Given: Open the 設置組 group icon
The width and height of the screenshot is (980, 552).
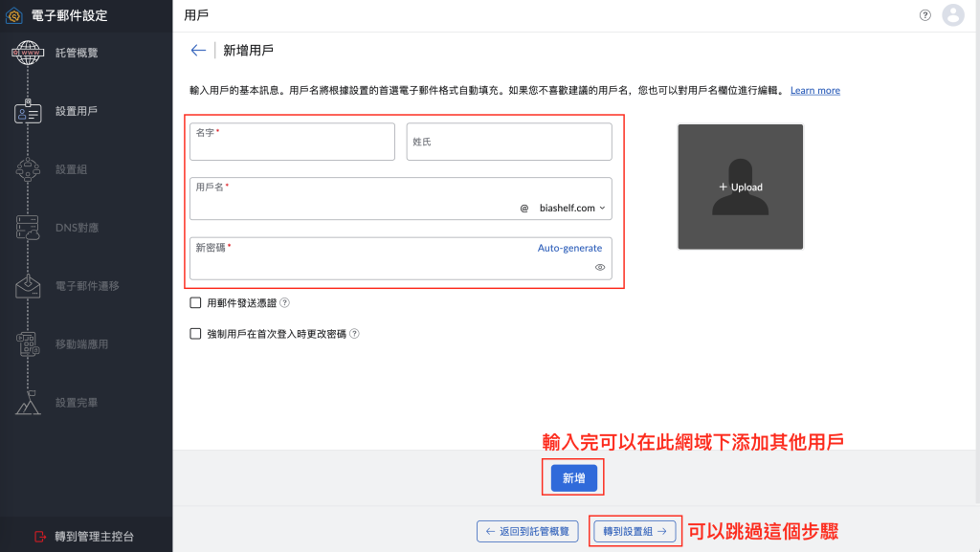Looking at the screenshot, I should point(28,169).
